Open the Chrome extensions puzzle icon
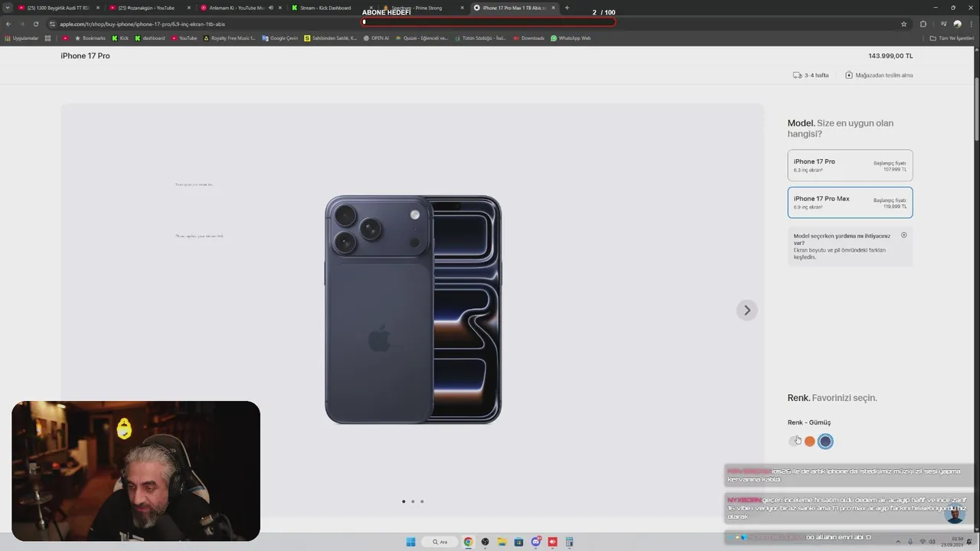Image resolution: width=980 pixels, height=551 pixels. 923,24
